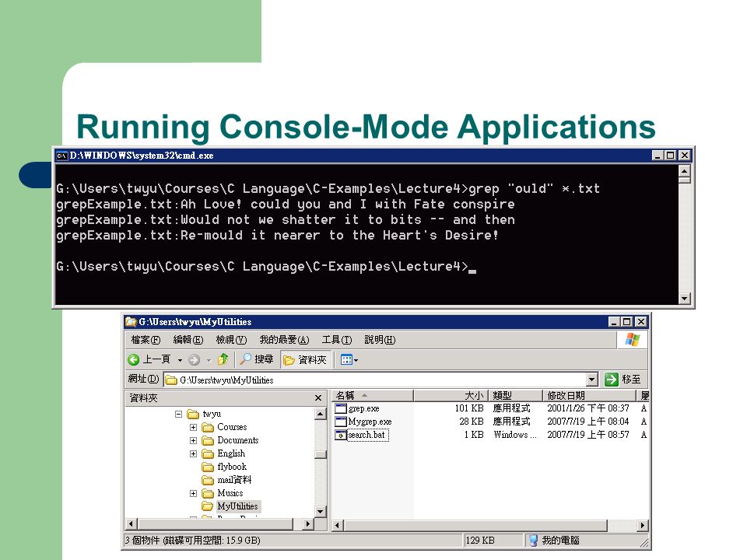Open Search (搜尋) in the Explorer toolbar
The height and width of the screenshot is (560, 747).
click(x=256, y=359)
